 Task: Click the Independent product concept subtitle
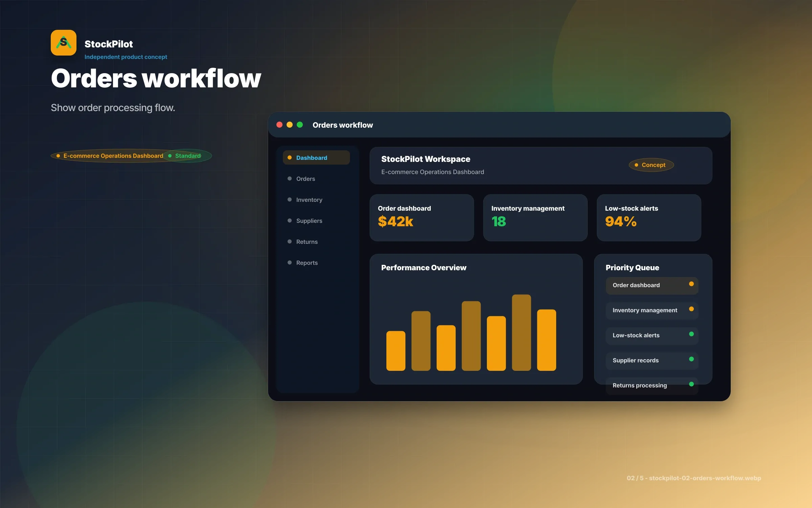pyautogui.click(x=126, y=57)
